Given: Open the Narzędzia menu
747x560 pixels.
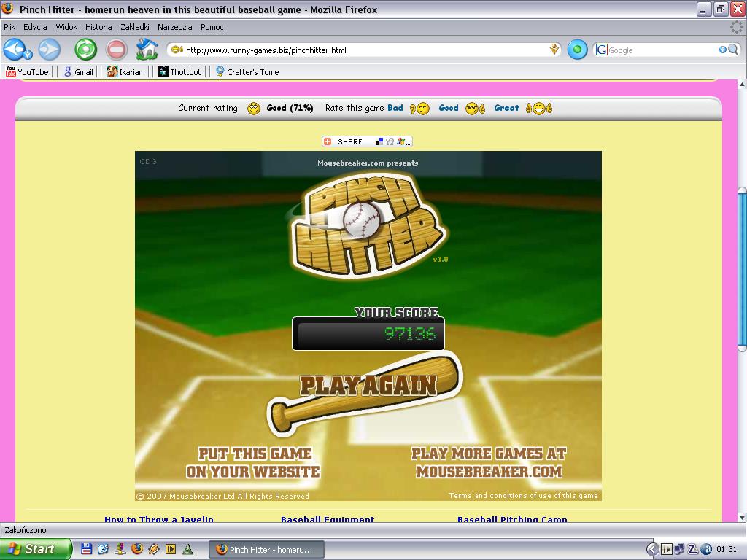Looking at the screenshot, I should pyautogui.click(x=175, y=27).
